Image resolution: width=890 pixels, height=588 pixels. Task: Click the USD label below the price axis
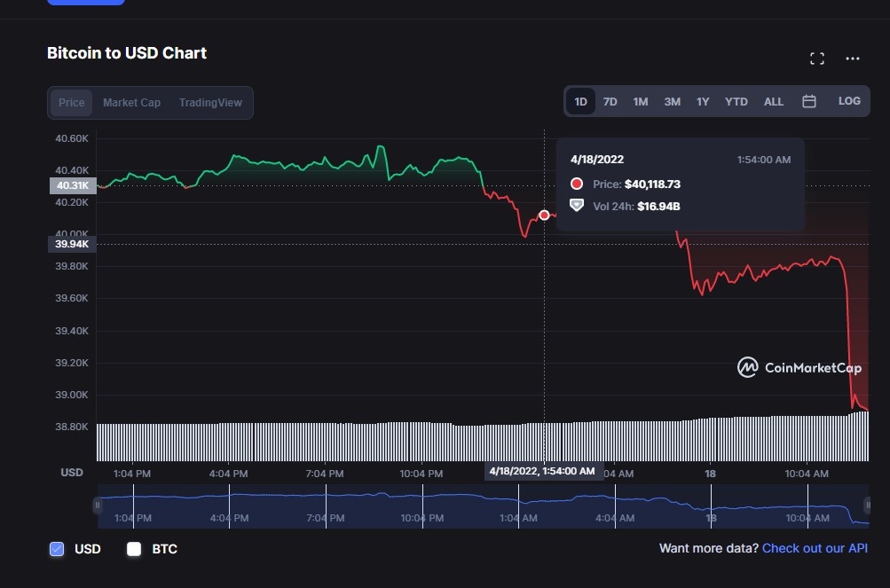pyautogui.click(x=71, y=472)
